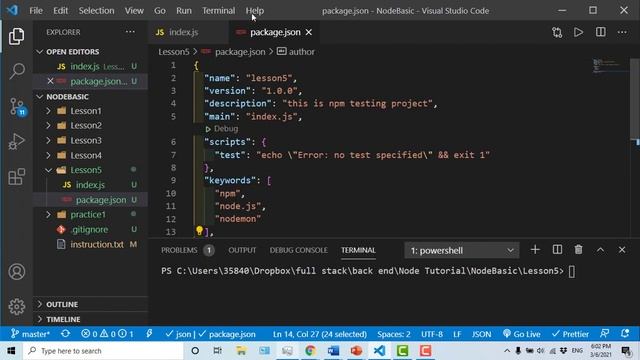Viewport: 640px width, 360px height.
Task: Open instruction.txt in the file tree
Action: [96, 244]
